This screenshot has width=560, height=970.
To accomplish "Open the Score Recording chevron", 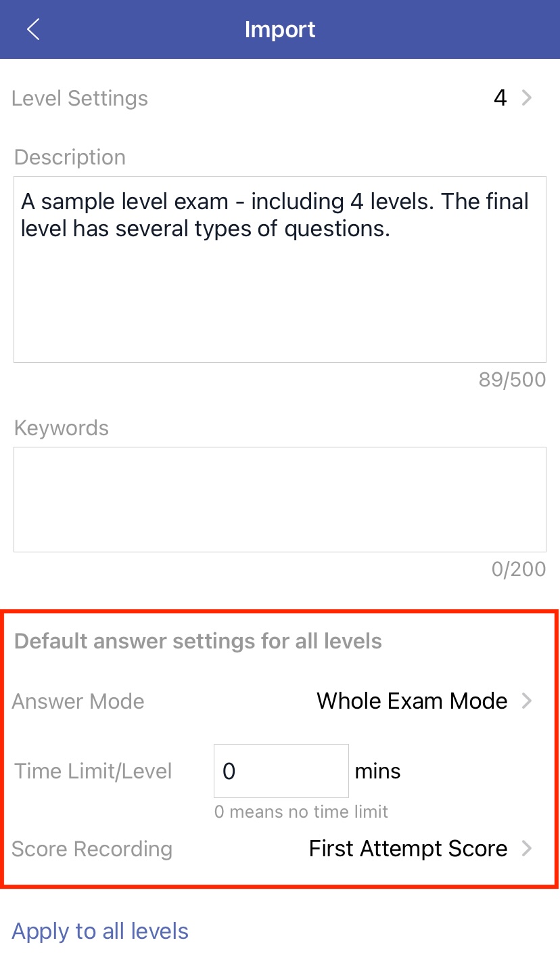I will click(528, 848).
